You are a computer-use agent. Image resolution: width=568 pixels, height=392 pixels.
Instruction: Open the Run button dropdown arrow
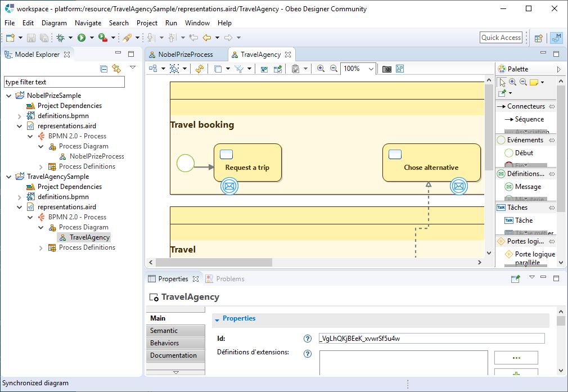[92, 38]
